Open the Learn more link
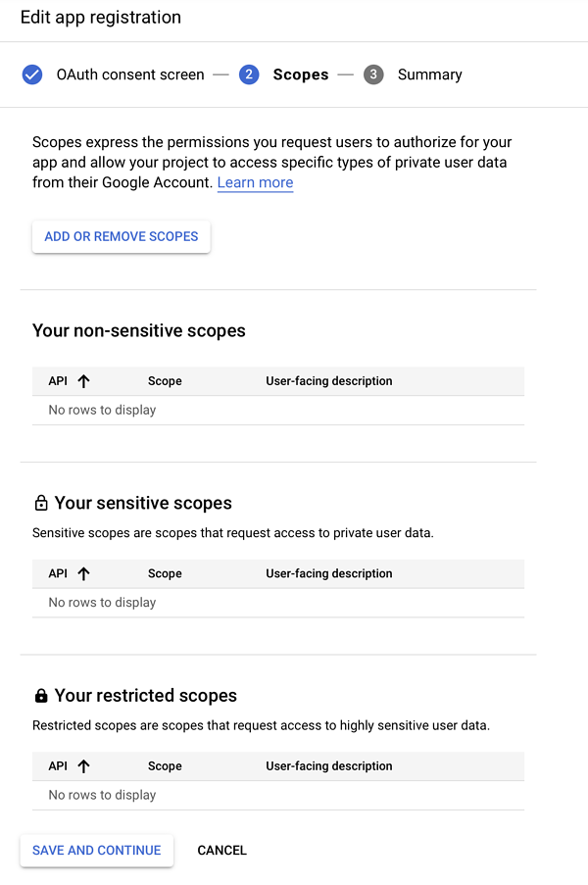 (x=255, y=182)
